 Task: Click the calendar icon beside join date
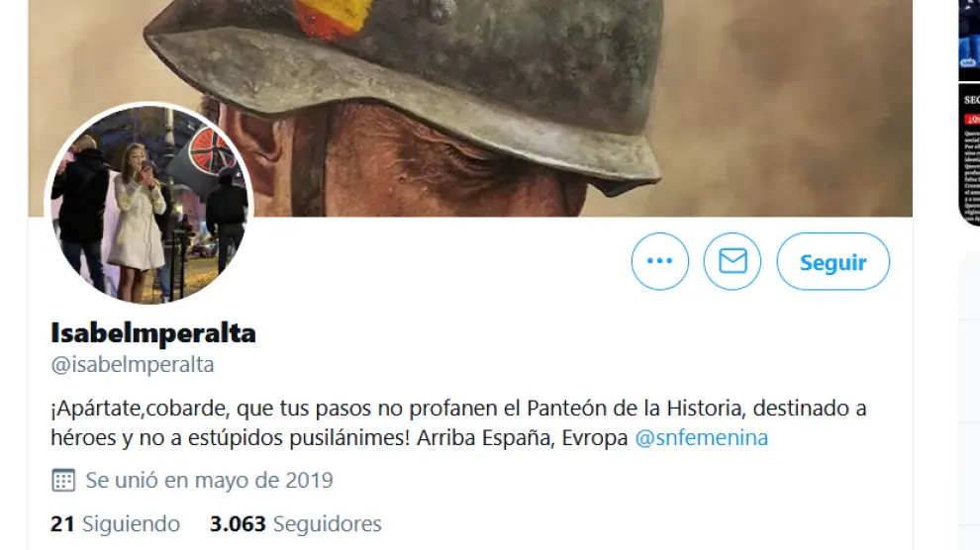(x=63, y=480)
